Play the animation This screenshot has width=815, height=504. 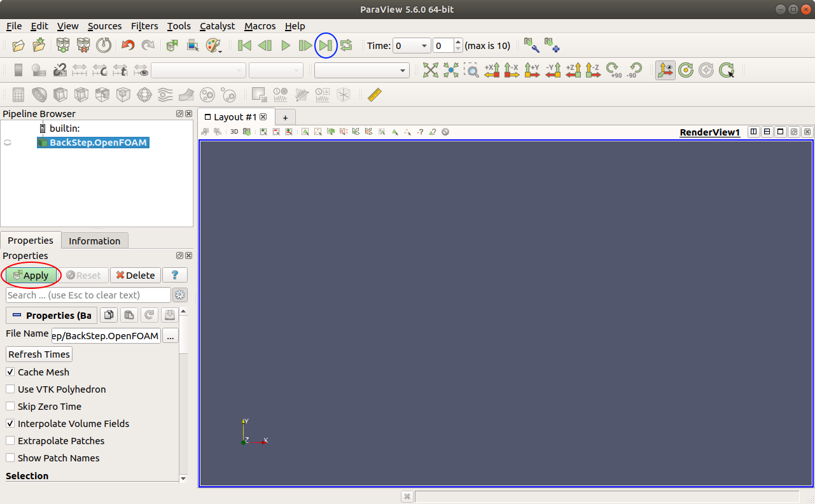click(x=285, y=46)
